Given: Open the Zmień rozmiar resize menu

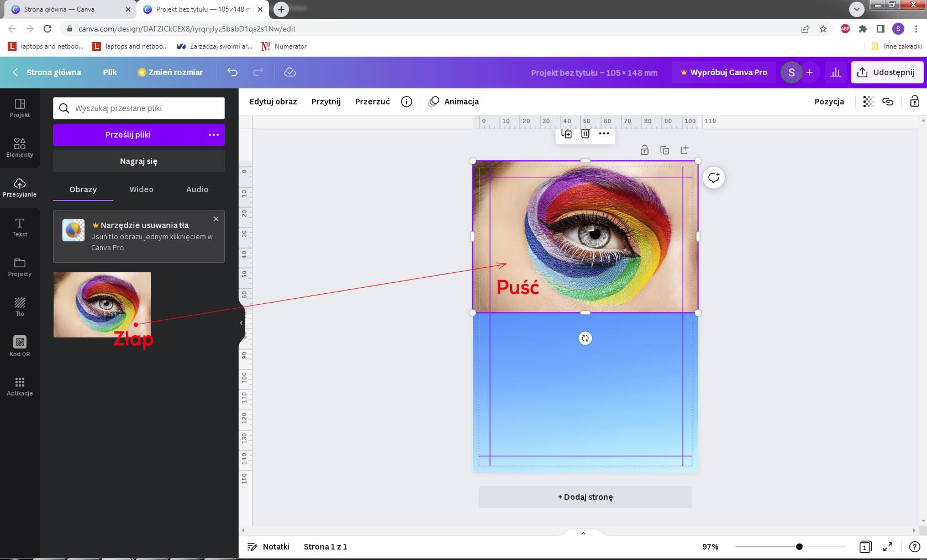Looking at the screenshot, I should coord(170,72).
